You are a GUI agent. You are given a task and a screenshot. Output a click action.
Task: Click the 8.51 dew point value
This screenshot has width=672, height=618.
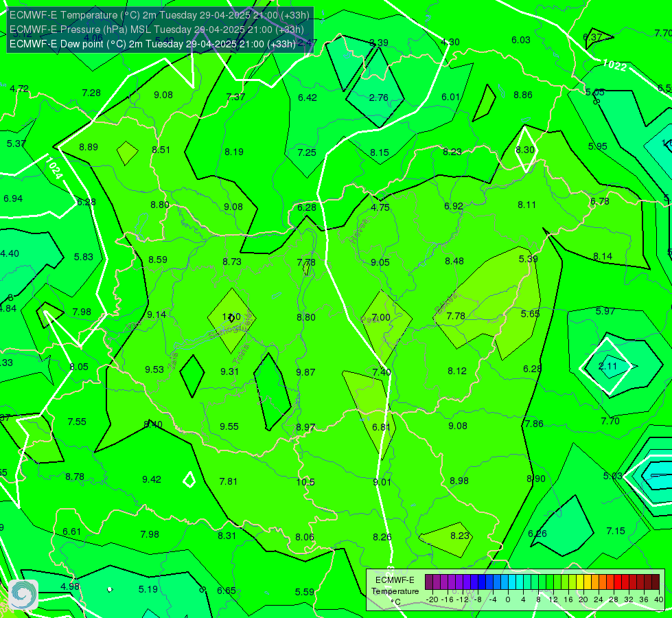tap(161, 150)
